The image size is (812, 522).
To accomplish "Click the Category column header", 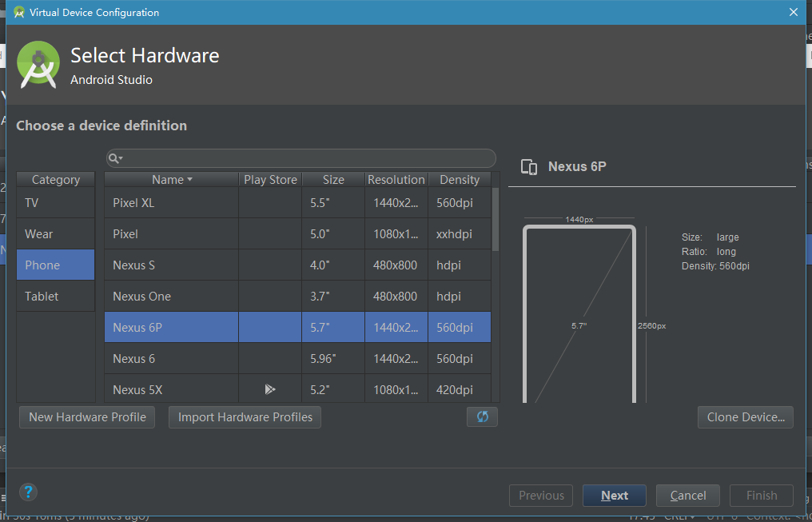I will (55, 180).
